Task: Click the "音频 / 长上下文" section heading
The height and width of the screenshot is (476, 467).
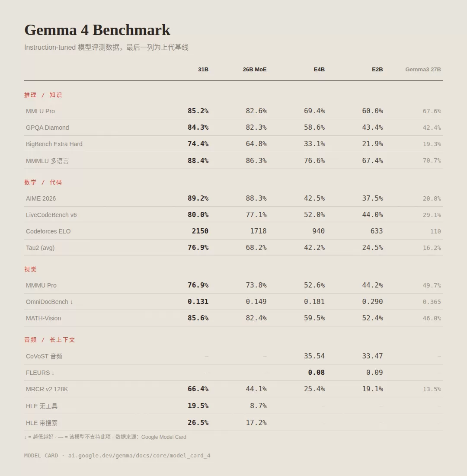Action: [x=49, y=340]
